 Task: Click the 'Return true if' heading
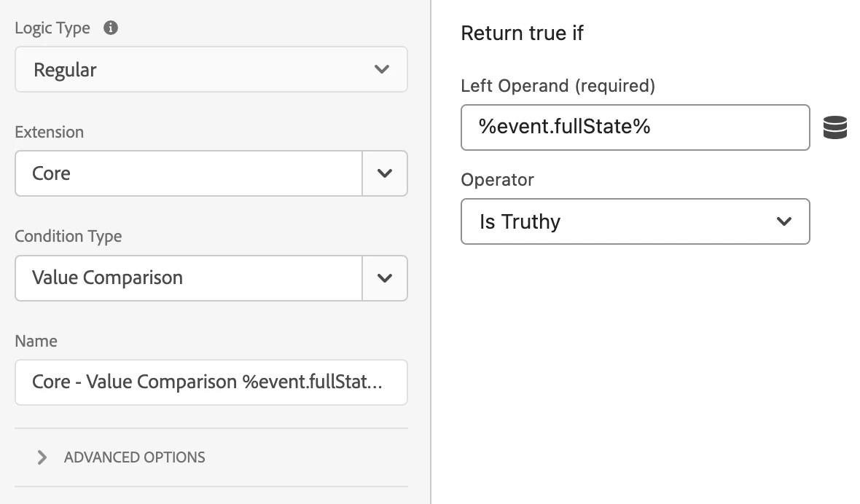pos(522,34)
